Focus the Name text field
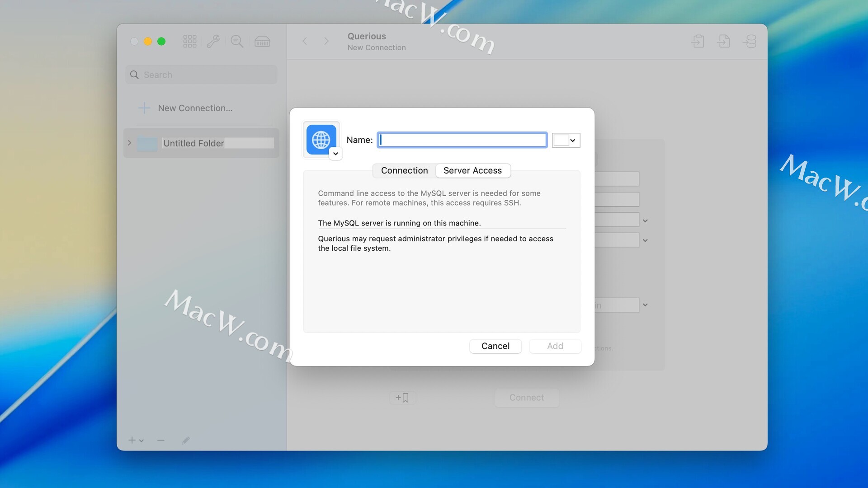 [462, 140]
